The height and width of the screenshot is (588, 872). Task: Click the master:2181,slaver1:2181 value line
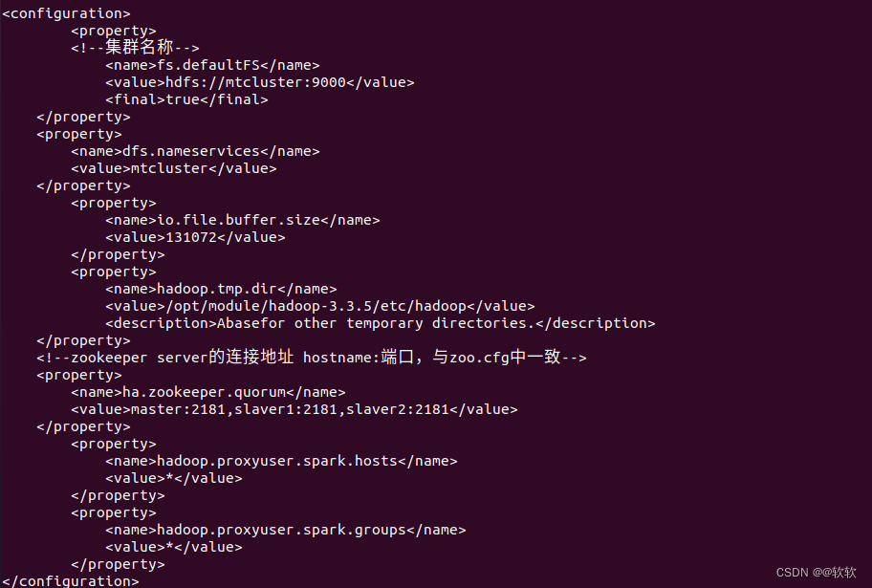(294, 410)
